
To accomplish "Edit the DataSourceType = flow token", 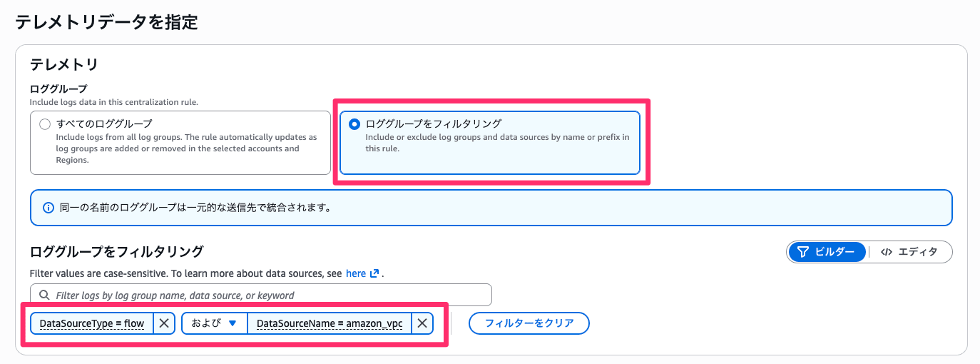I will tap(92, 323).
